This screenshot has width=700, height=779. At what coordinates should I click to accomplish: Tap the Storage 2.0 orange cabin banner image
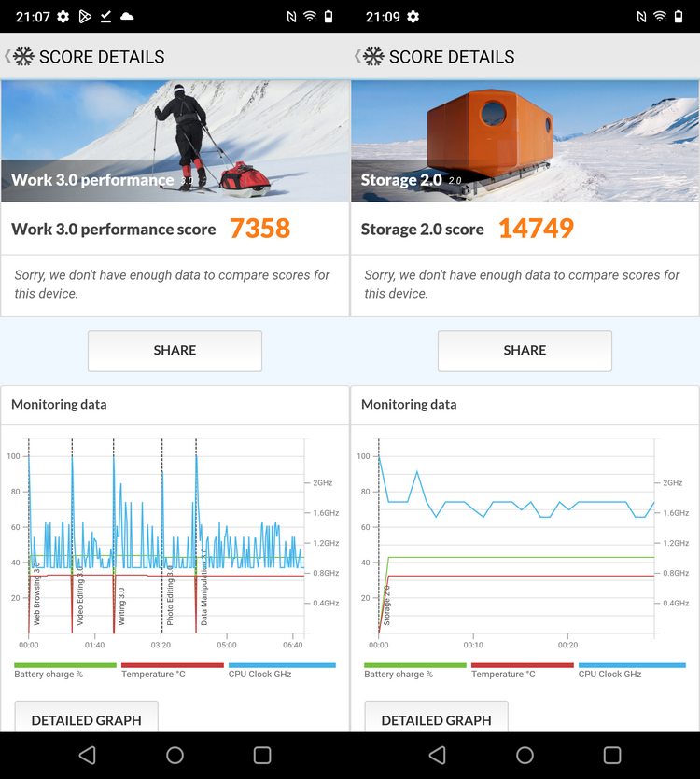click(525, 141)
